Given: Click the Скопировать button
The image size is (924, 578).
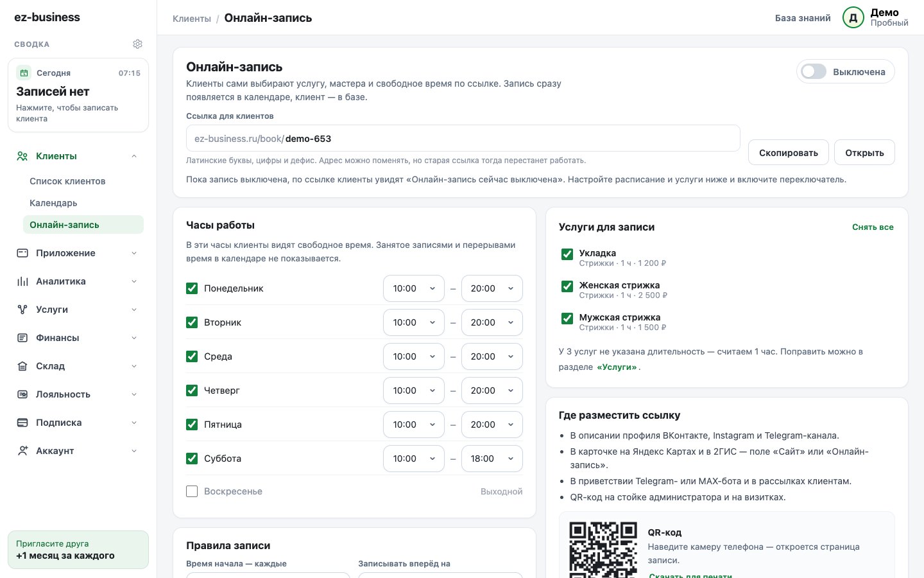Looking at the screenshot, I should [789, 153].
